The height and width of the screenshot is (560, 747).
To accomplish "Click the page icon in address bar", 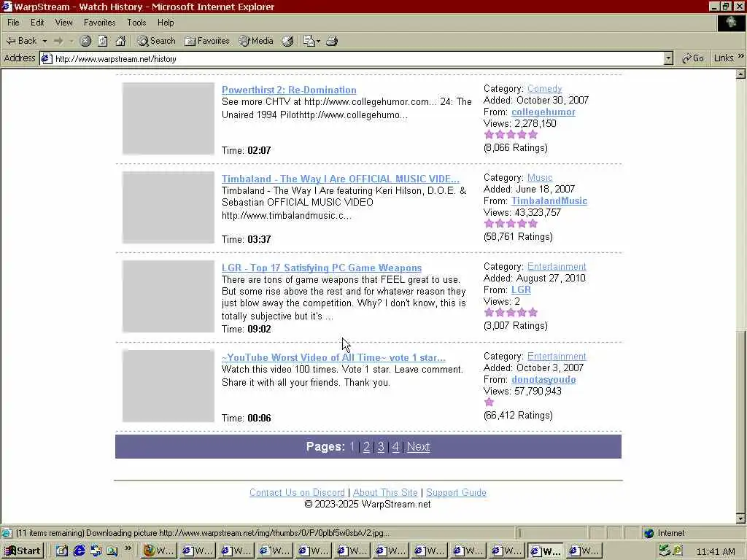I will click(46, 58).
